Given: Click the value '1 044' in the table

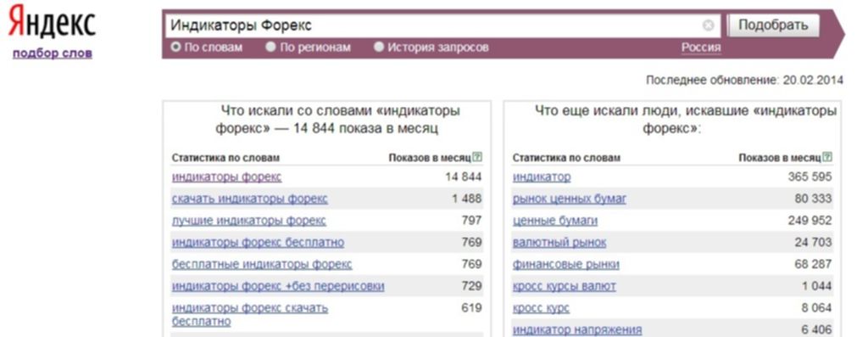Looking at the screenshot, I should pyautogui.click(x=816, y=287).
